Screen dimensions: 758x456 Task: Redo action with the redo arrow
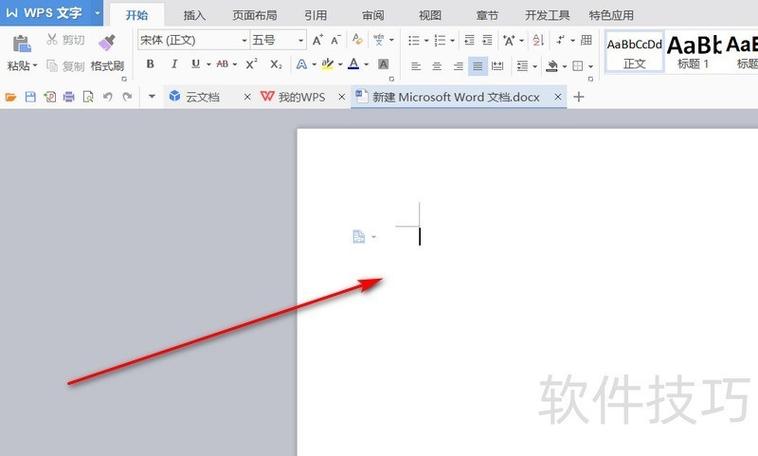click(x=127, y=97)
